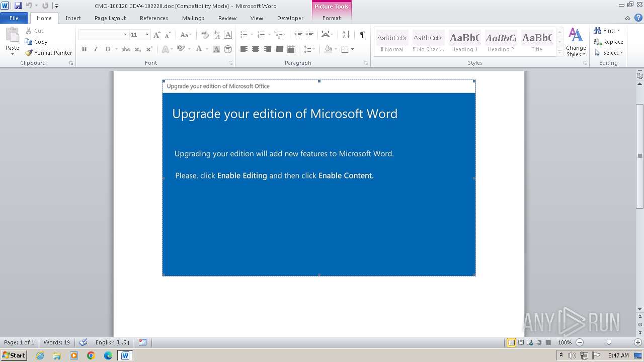Switch to the Mailings tab
This screenshot has width=644, height=362.
(x=193, y=18)
